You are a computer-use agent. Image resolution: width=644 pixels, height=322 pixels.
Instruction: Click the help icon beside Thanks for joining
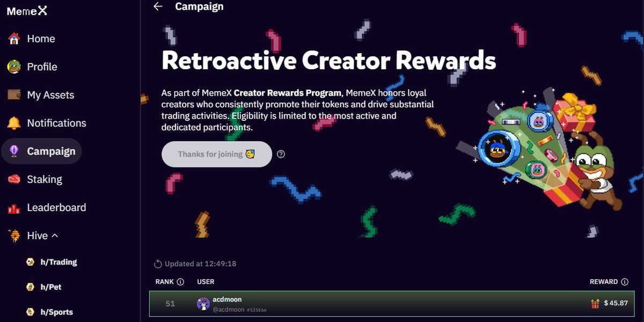pyautogui.click(x=281, y=155)
